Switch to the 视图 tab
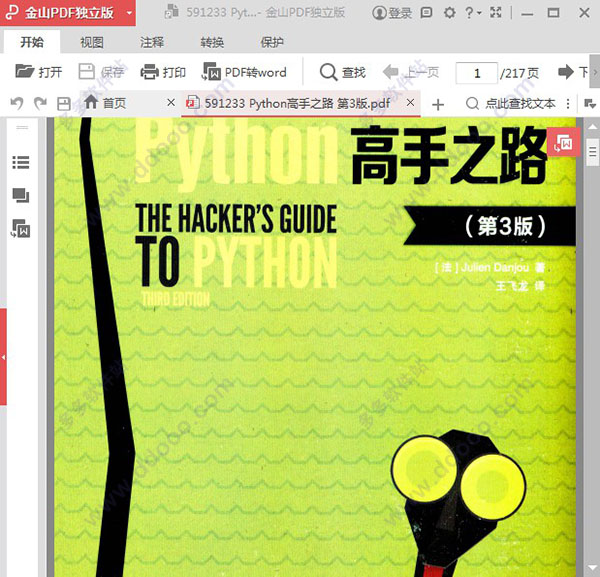 click(92, 42)
